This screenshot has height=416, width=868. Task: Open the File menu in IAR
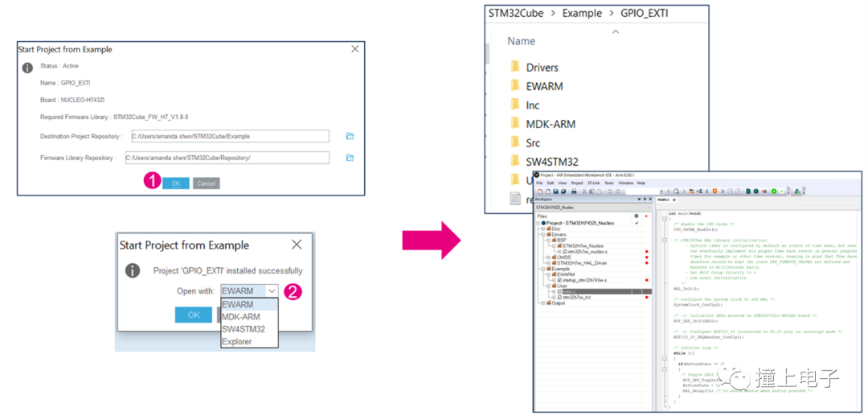click(539, 183)
